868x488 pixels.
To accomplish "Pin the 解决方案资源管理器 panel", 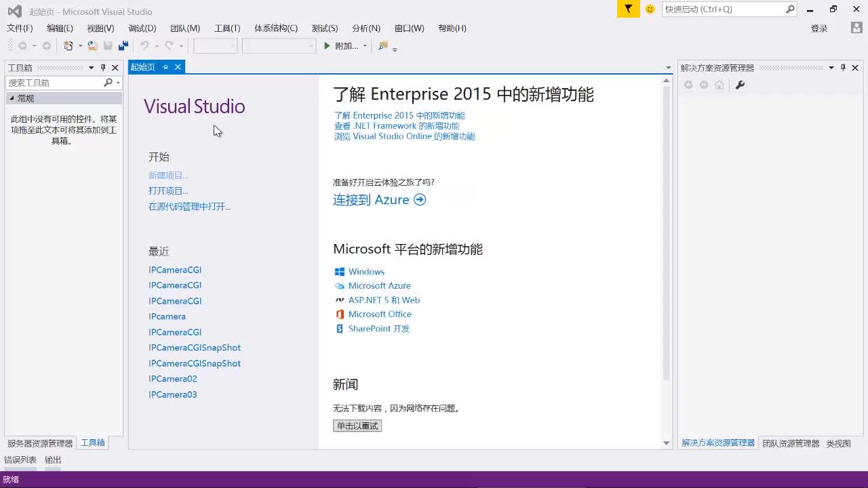I will 843,68.
